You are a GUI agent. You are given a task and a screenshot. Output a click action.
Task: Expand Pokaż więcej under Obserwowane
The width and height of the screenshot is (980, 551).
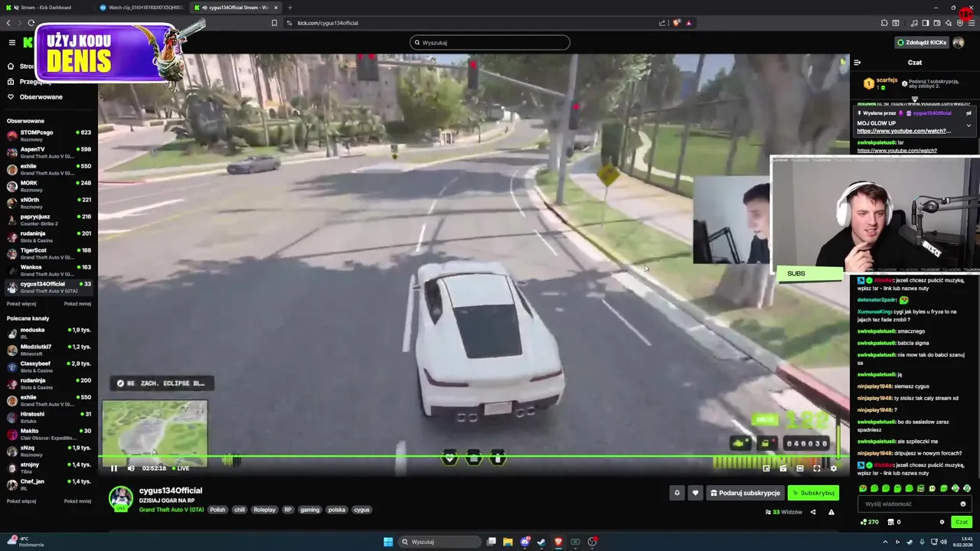(x=21, y=304)
